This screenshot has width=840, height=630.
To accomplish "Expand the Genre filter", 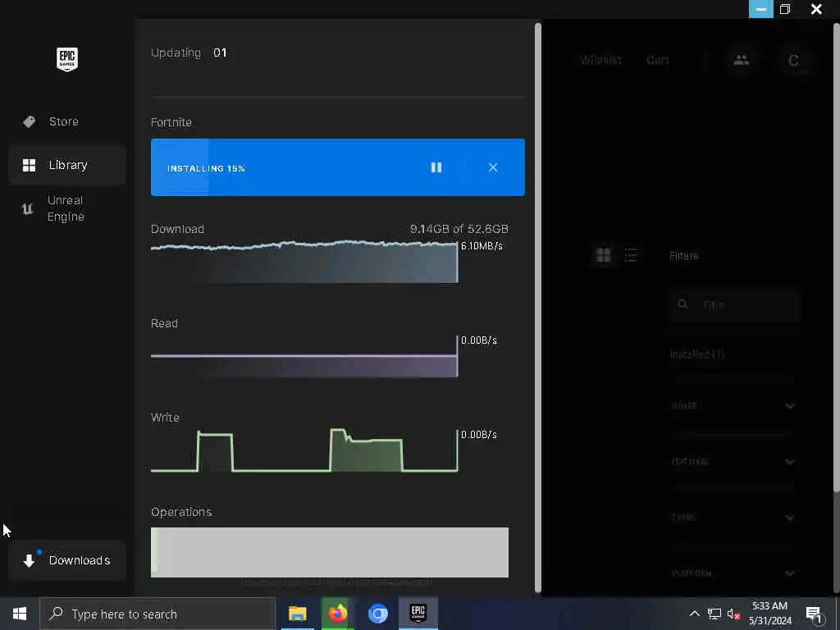I will [733, 405].
